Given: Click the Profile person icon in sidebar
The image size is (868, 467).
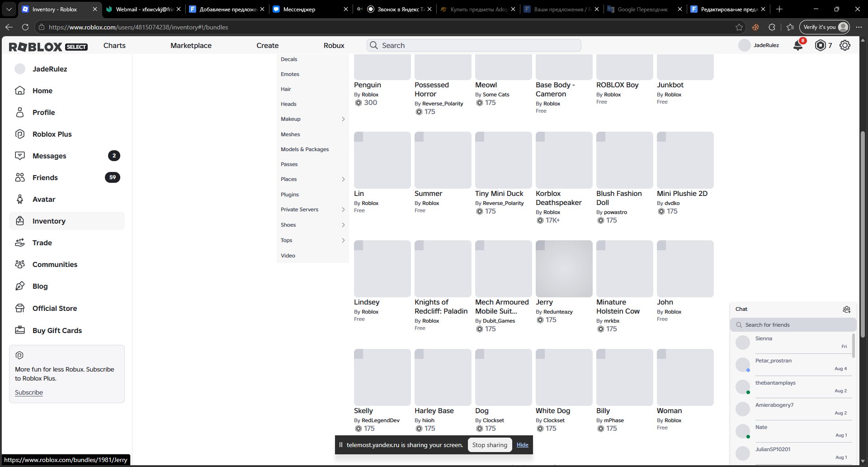Looking at the screenshot, I should point(20,112).
